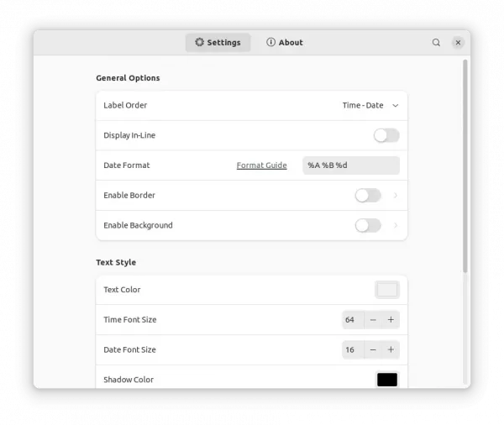Enable the Border toggle switch
Viewport: 504px width, 425px height.
point(368,196)
